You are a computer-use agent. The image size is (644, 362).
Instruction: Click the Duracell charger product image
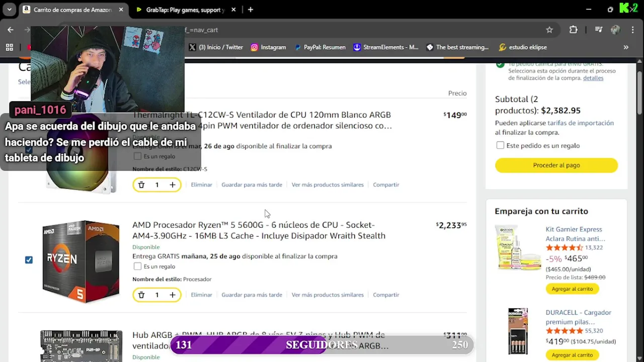[x=518, y=331]
